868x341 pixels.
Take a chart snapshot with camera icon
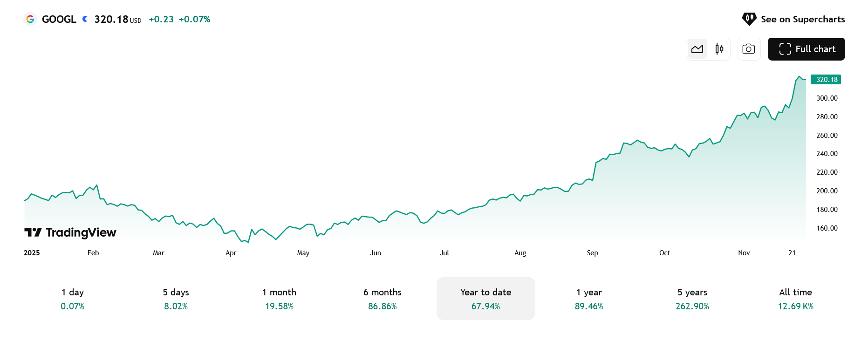(x=749, y=49)
